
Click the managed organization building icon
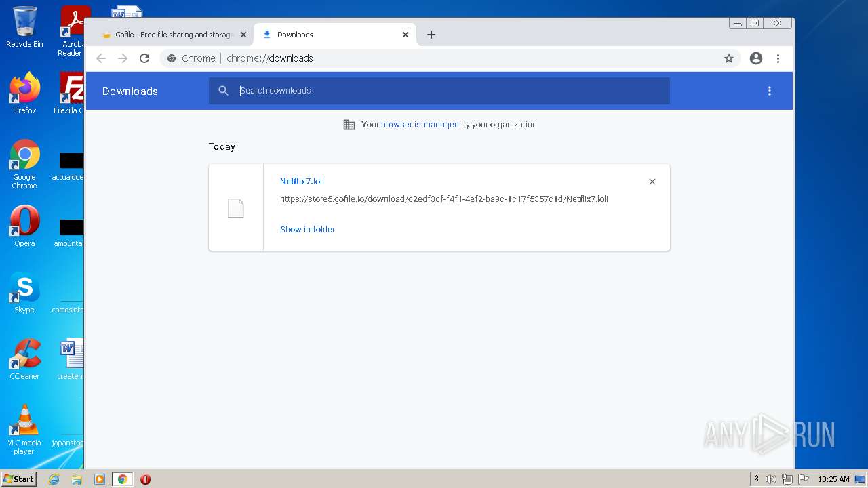(349, 125)
